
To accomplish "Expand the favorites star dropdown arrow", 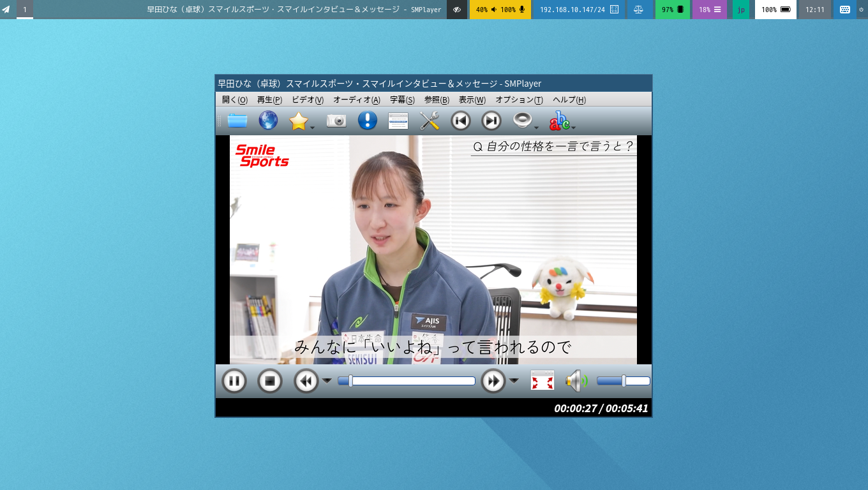I will pyautogui.click(x=312, y=128).
